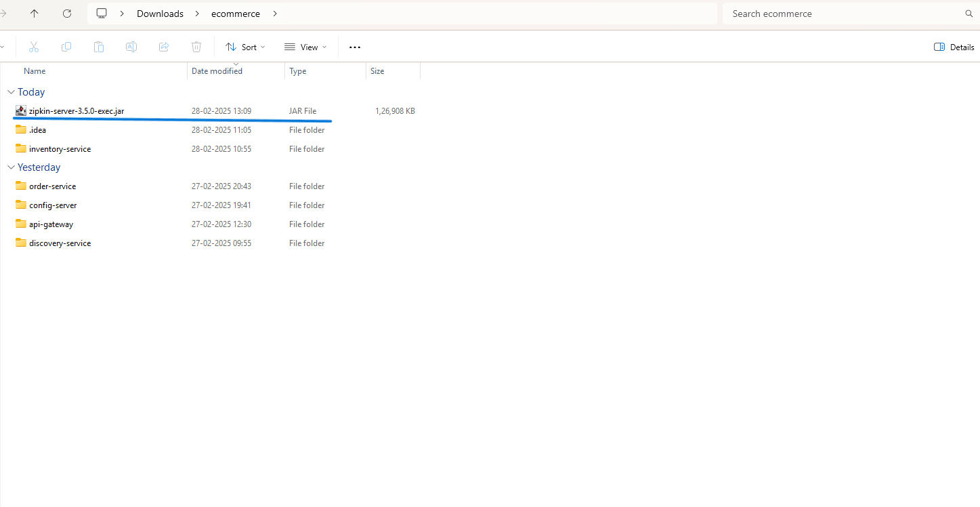Open the View dropdown menu
The height and width of the screenshot is (507, 980).
pyautogui.click(x=305, y=47)
